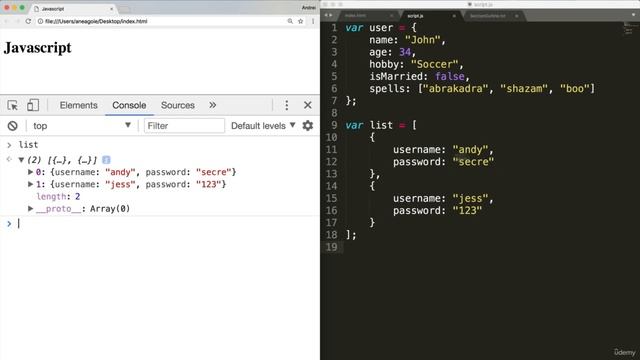This screenshot has height=360, width=640.
Task: Click "jess" string on line 15
Action: 471,199
